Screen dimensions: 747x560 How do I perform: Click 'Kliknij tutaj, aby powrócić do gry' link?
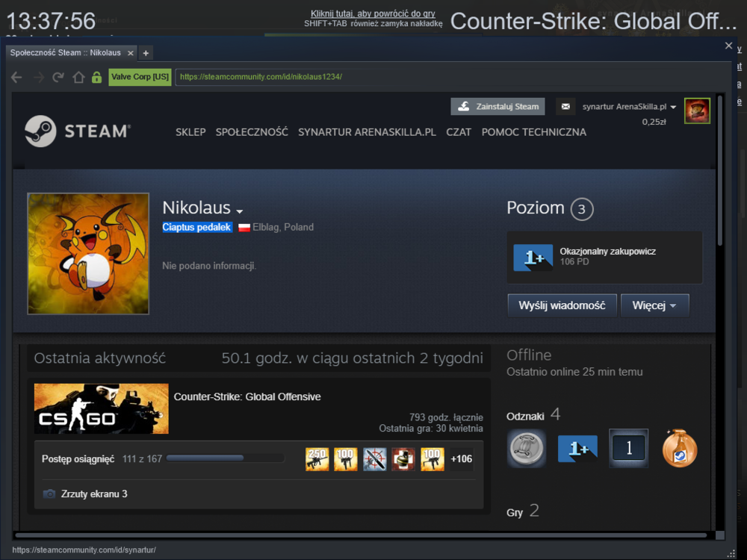[x=373, y=13]
